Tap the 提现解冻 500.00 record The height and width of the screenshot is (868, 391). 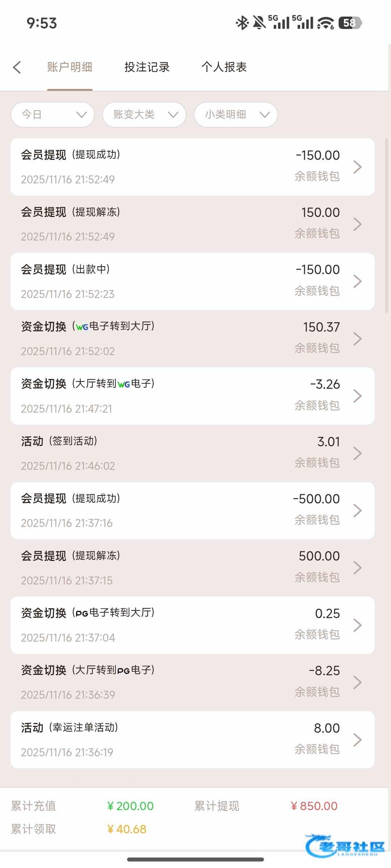click(181, 568)
